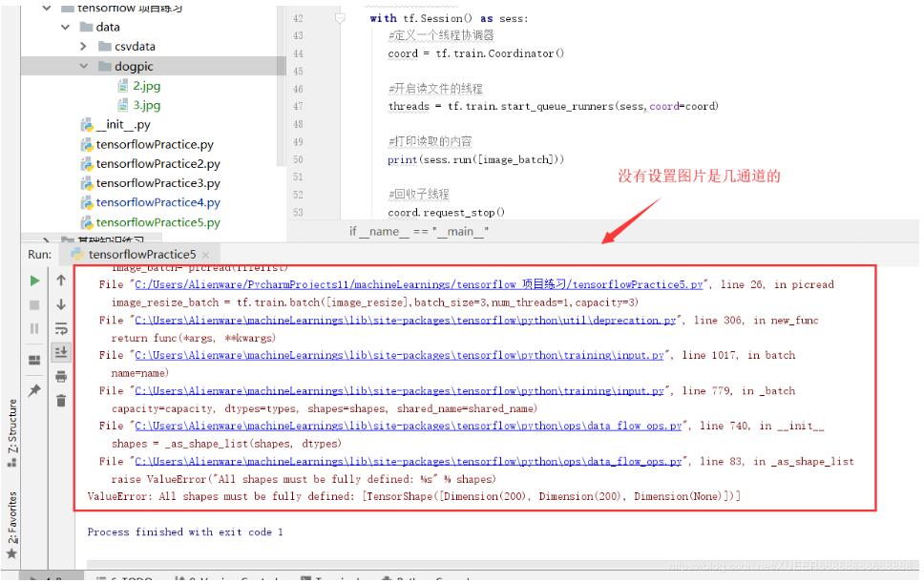Click line number 50 in gutter
The image size is (924, 583).
298,160
